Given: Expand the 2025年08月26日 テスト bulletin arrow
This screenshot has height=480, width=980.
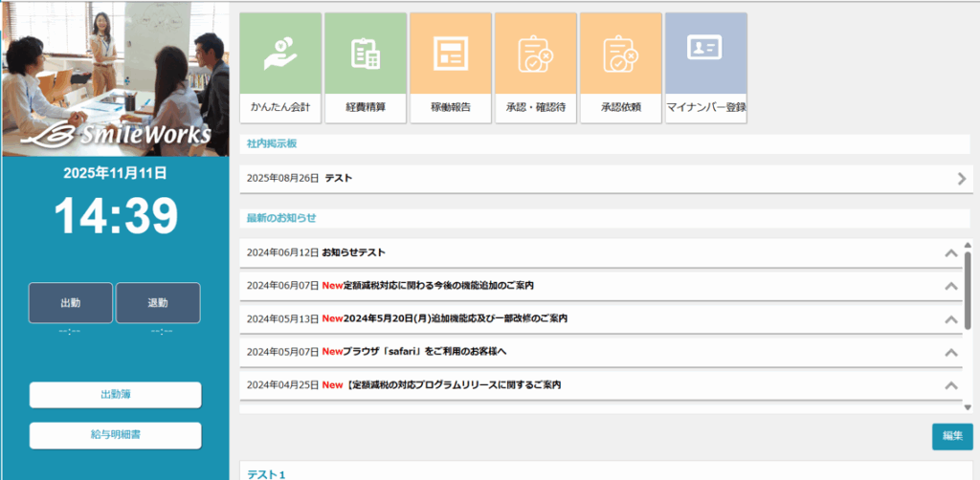Looking at the screenshot, I should 962,179.
